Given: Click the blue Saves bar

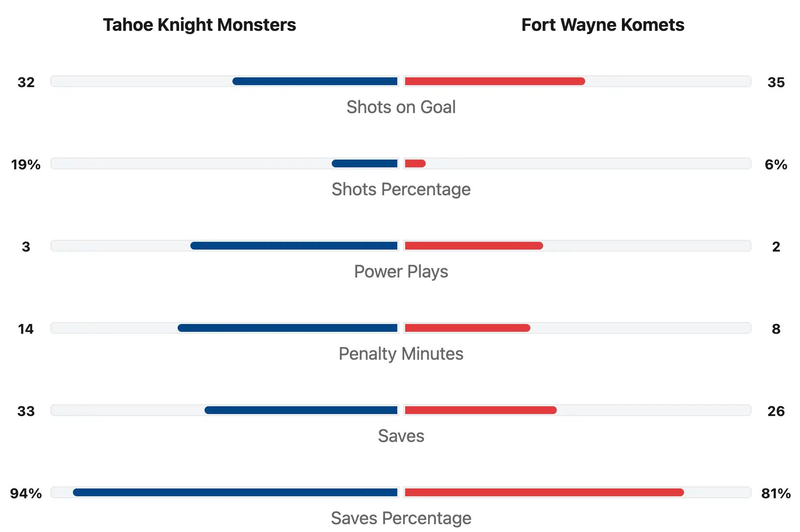Looking at the screenshot, I should [301, 410].
